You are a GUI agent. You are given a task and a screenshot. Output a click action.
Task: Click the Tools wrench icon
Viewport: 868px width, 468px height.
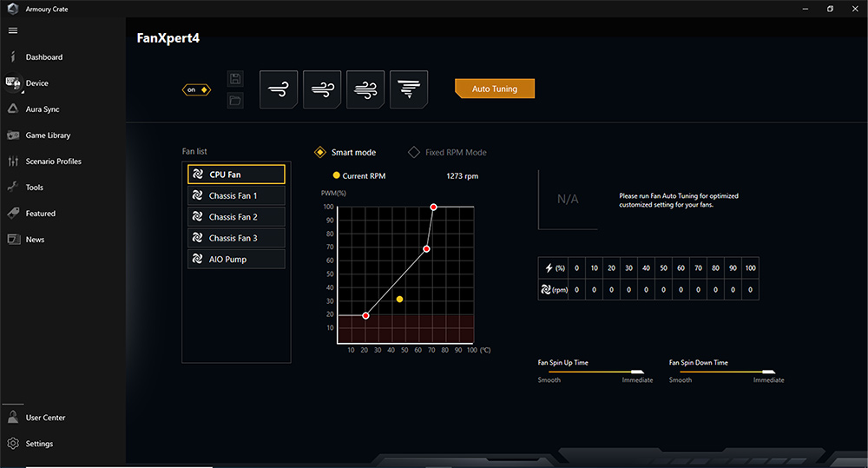pos(13,188)
